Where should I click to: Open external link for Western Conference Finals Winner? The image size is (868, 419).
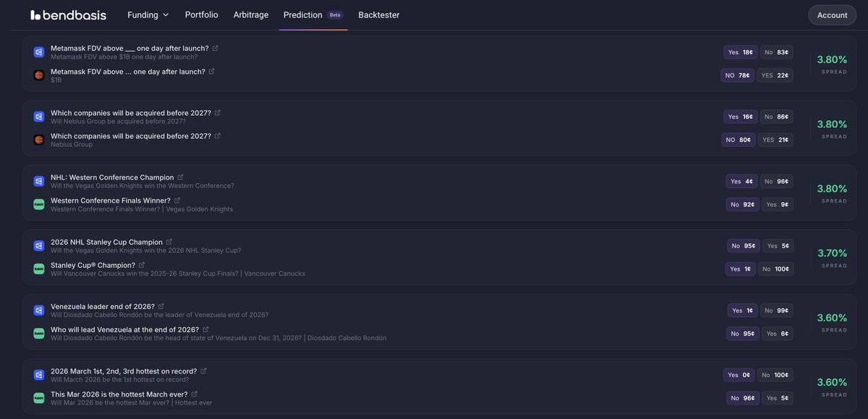(x=177, y=200)
